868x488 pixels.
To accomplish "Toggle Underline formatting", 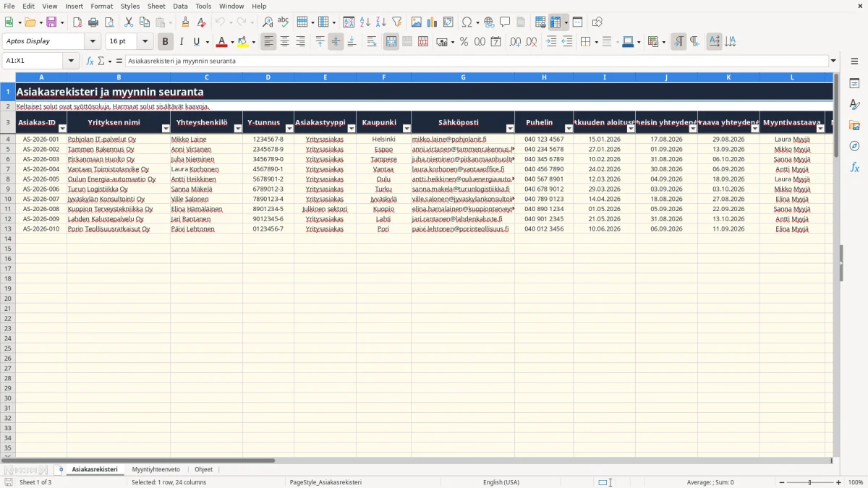I will pos(196,42).
